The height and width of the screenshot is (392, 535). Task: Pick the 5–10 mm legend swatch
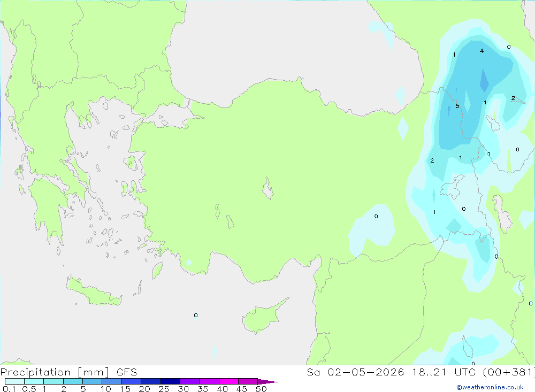pyautogui.click(x=92, y=381)
